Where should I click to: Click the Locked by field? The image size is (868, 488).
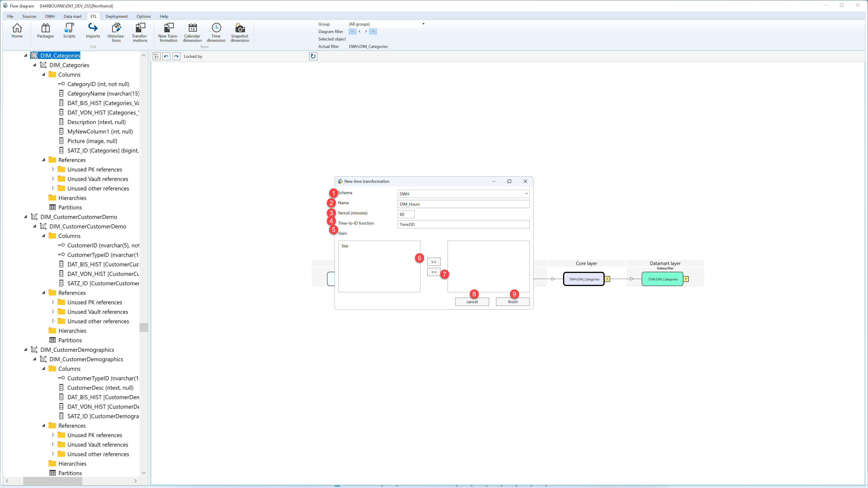[256, 56]
